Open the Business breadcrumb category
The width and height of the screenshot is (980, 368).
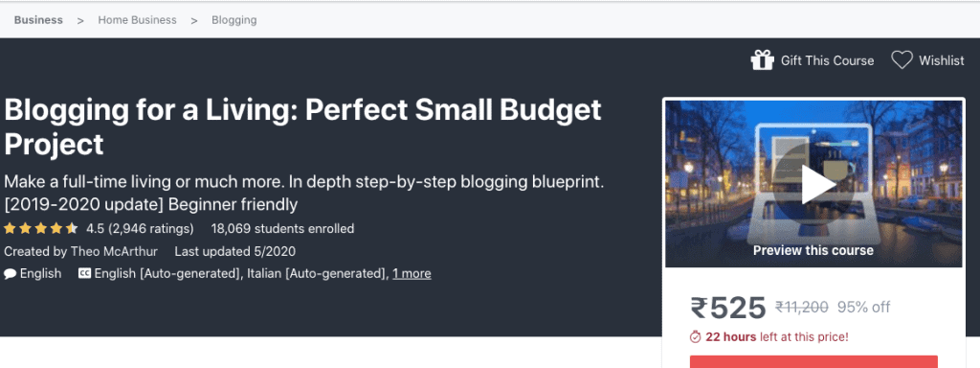point(38,20)
